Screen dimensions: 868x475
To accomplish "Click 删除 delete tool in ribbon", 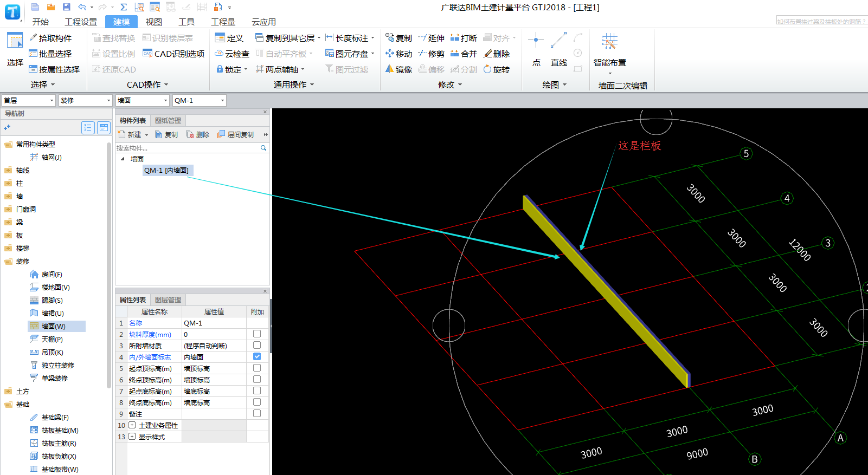I will tap(496, 54).
